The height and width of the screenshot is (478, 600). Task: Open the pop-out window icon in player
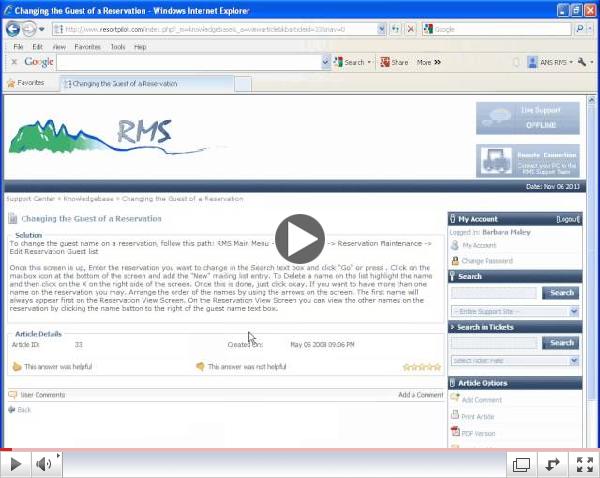tap(521, 464)
